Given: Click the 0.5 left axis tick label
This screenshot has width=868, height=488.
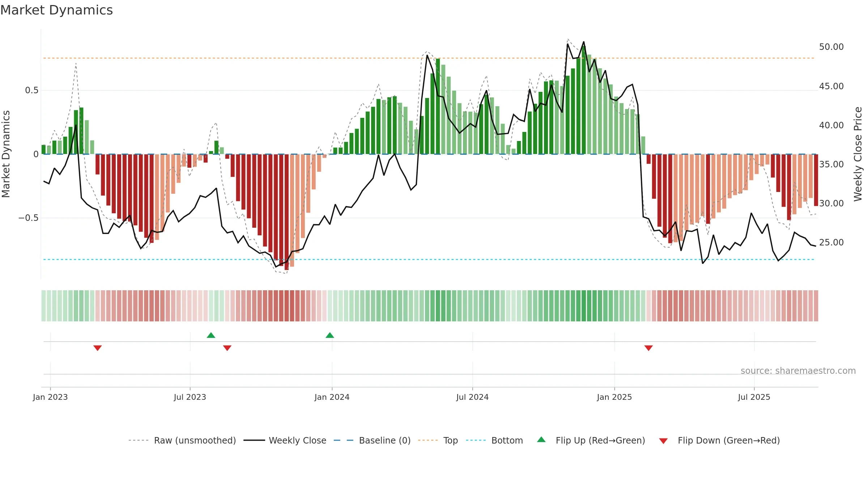Looking at the screenshot, I should click(x=32, y=90).
